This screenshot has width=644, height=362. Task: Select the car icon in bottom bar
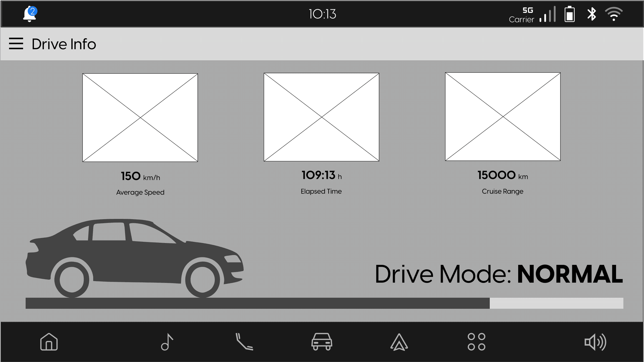pyautogui.click(x=322, y=342)
